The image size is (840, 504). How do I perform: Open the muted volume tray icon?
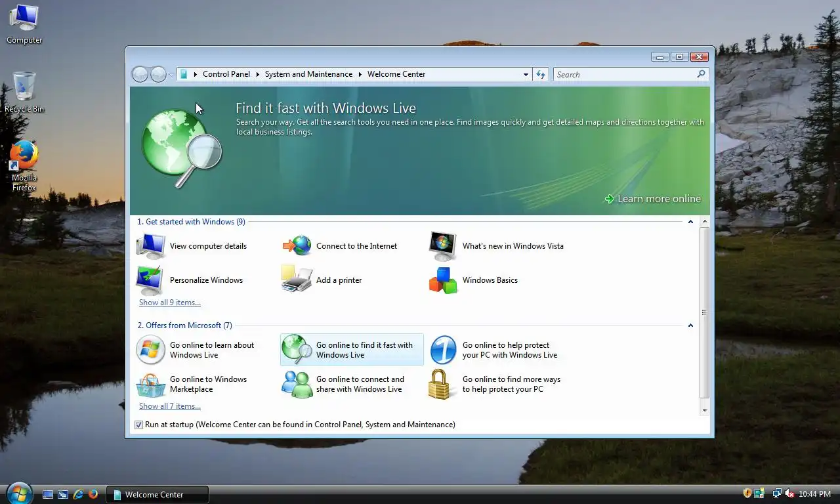pos(789,493)
